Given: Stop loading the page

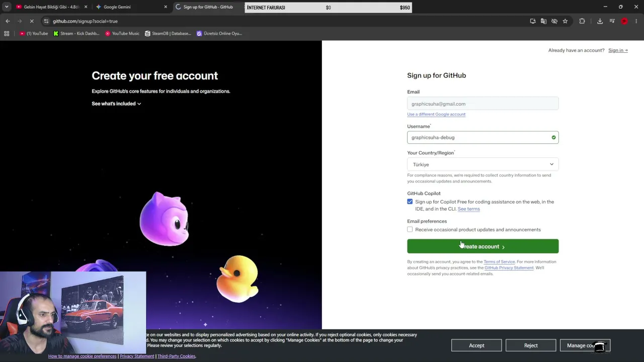Looking at the screenshot, I should tap(32, 21).
